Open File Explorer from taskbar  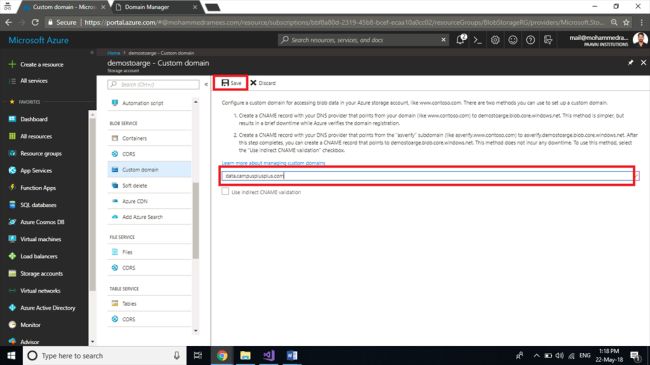[x=245, y=355]
